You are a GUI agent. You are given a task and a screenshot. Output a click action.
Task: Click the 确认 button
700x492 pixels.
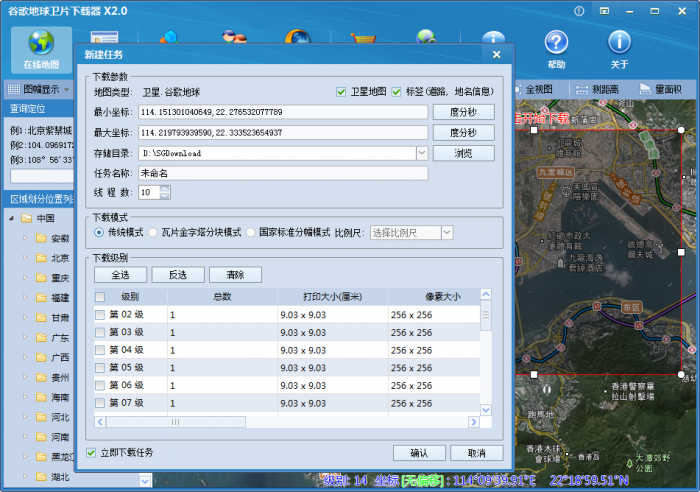click(419, 453)
